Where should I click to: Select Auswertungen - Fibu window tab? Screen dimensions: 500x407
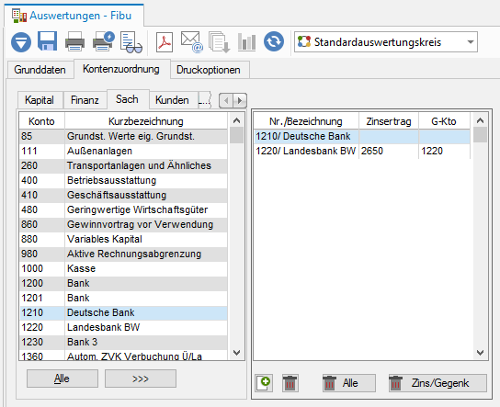pyautogui.click(x=74, y=15)
